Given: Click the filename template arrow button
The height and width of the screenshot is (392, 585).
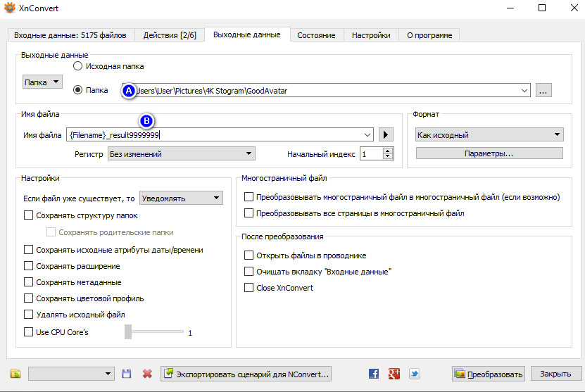Looking at the screenshot, I should click(385, 134).
